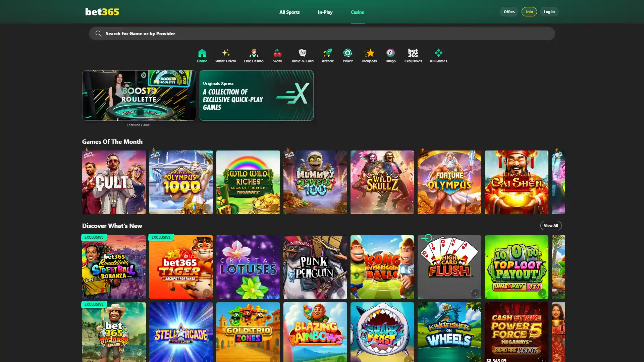Switch to the All Sports tab
644x362 pixels.
click(x=289, y=12)
